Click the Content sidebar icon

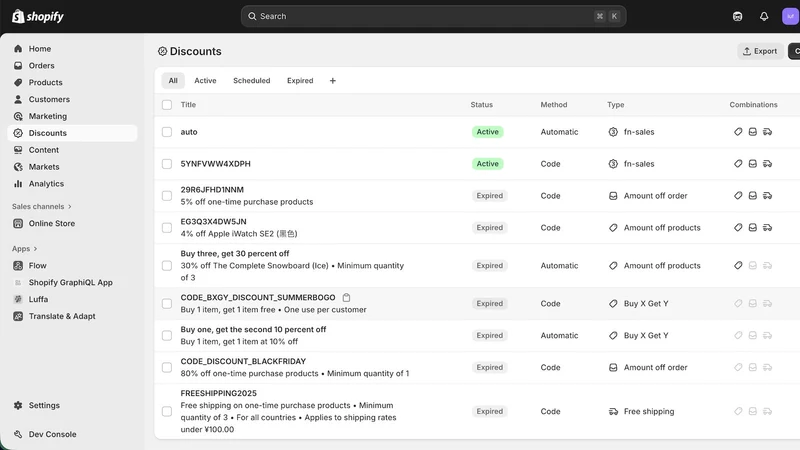coord(18,149)
